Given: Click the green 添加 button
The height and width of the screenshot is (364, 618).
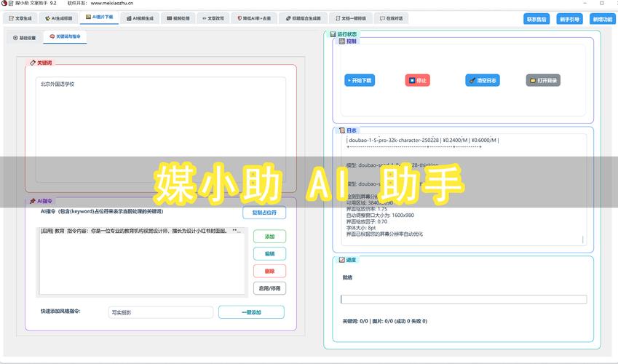Looking at the screenshot, I should point(269,237).
